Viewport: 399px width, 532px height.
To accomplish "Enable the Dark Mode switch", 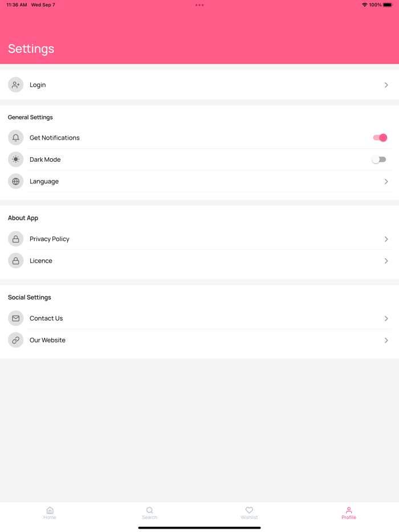I will (x=379, y=159).
